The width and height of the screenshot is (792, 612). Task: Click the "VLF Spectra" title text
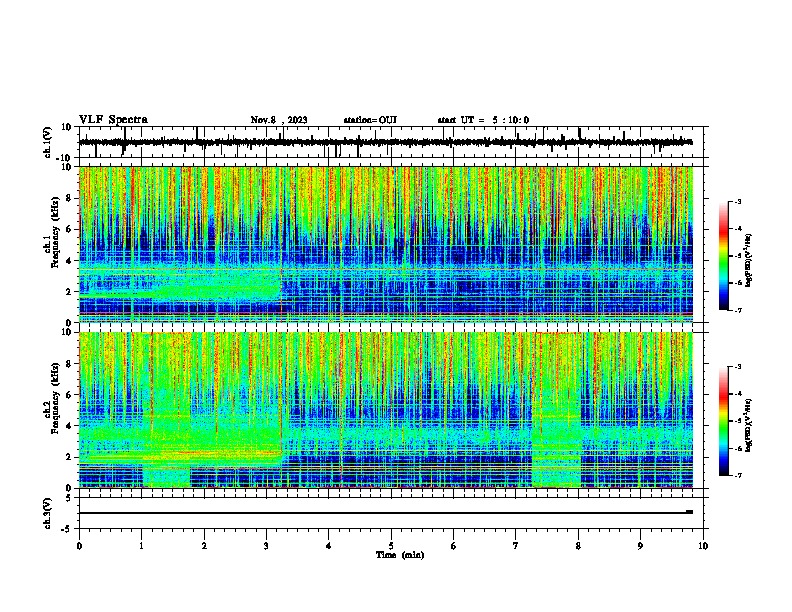pyautogui.click(x=113, y=120)
